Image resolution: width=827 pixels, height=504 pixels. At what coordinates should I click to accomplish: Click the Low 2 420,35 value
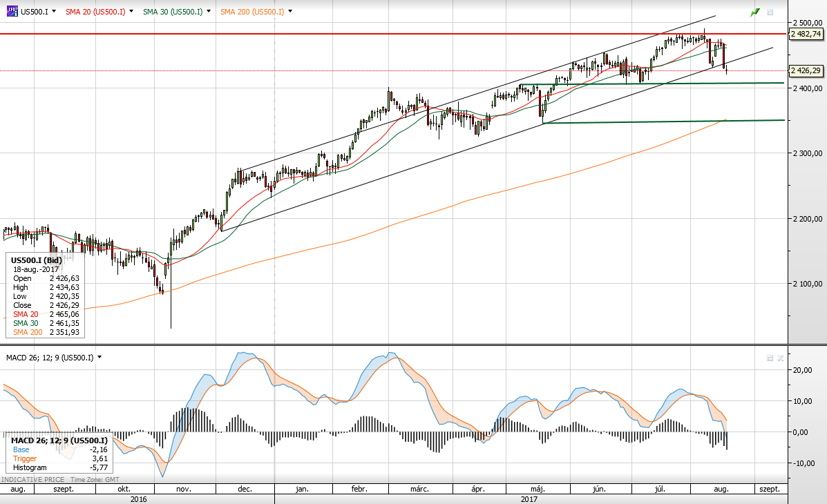click(64, 296)
